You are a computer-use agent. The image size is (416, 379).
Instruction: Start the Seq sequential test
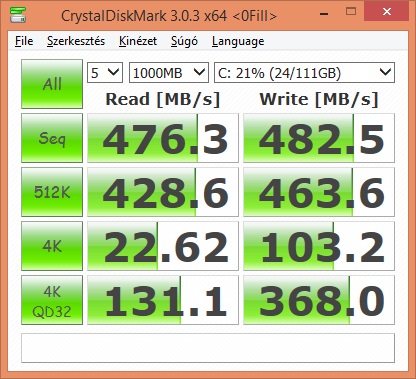coord(52,138)
